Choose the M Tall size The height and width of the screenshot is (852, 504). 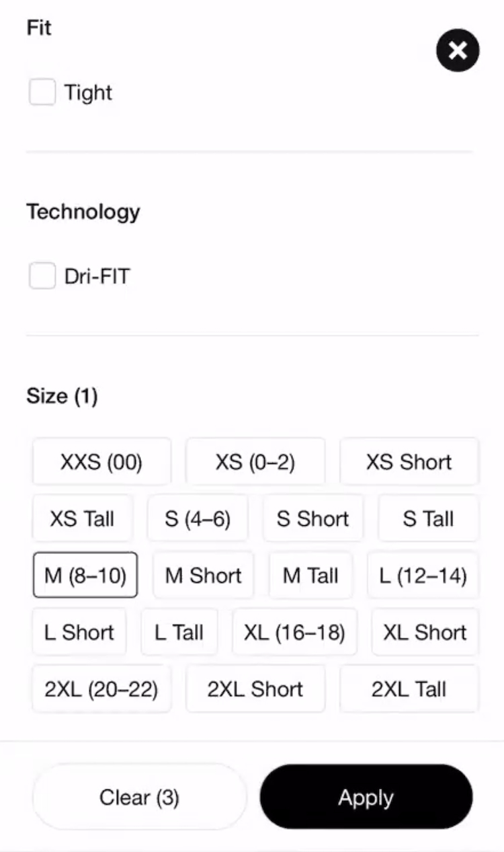tap(310, 576)
